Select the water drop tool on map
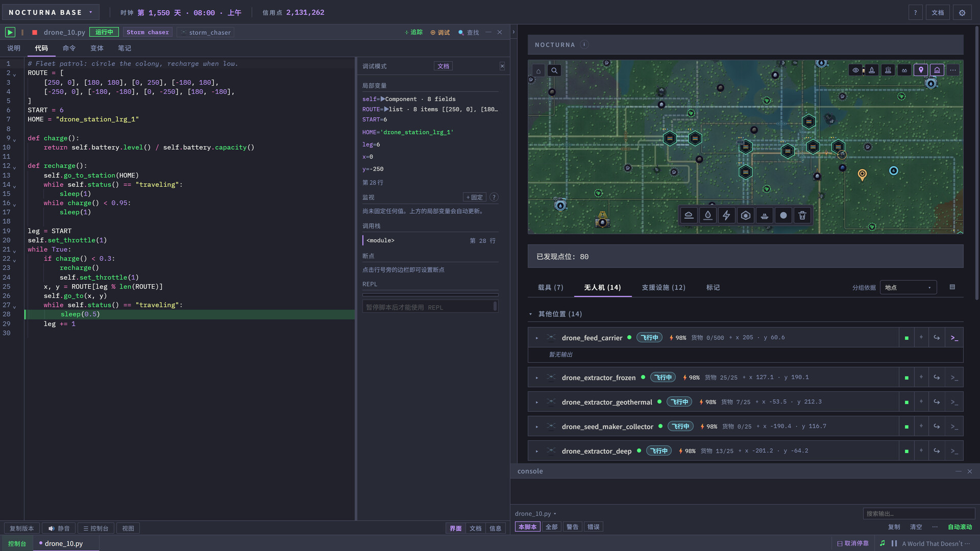Image resolution: width=980 pixels, height=551 pixels. tap(707, 215)
